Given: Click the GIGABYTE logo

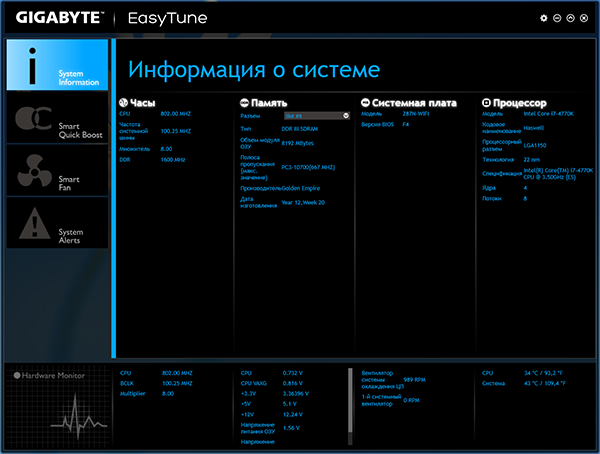Looking at the screenshot, I should (60, 18).
